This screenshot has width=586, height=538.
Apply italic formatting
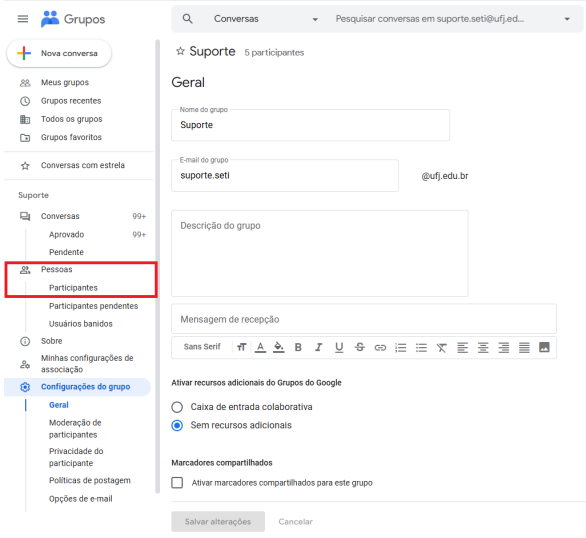(x=318, y=347)
